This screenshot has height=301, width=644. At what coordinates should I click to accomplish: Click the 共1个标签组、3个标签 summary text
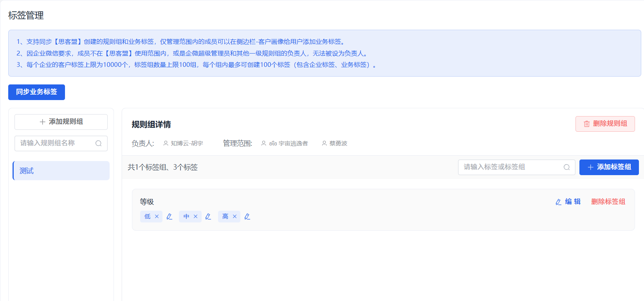pyautogui.click(x=162, y=167)
